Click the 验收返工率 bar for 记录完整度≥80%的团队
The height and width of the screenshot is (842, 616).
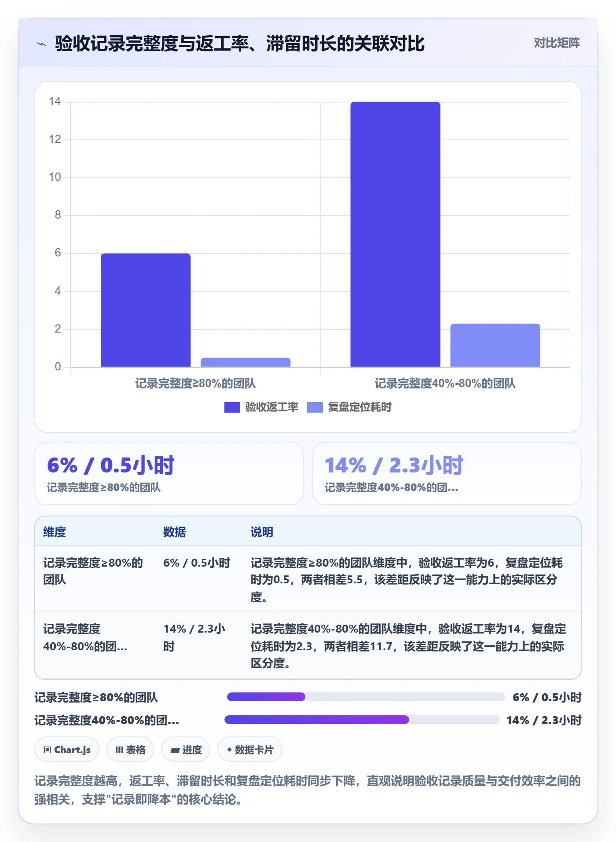146,310
